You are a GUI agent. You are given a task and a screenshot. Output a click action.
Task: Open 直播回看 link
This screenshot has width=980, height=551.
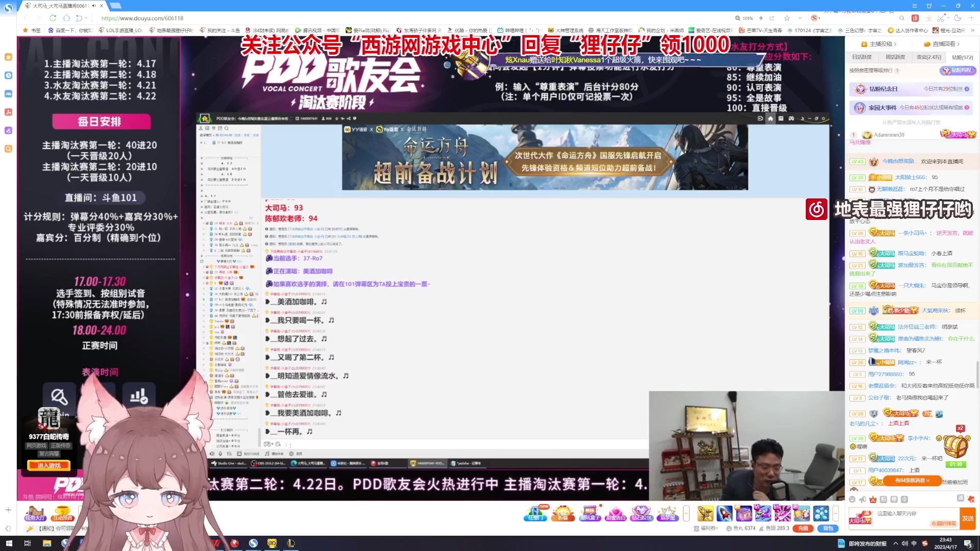942,44
